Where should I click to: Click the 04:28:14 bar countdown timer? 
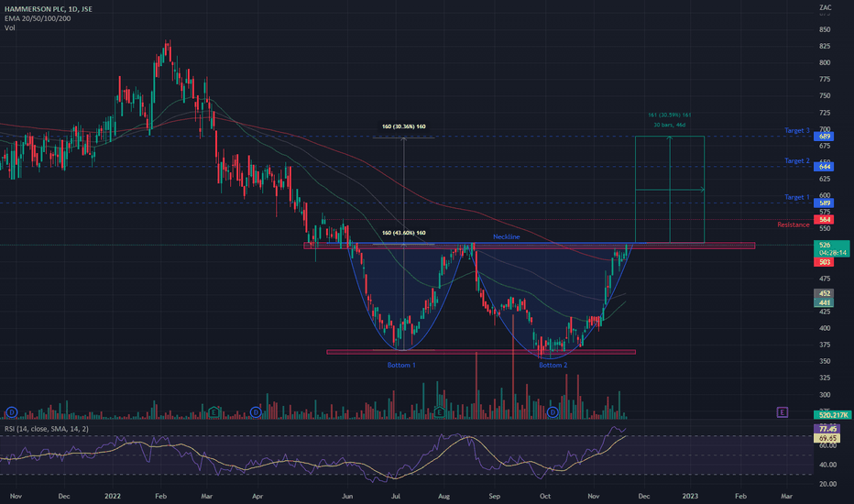[834, 253]
